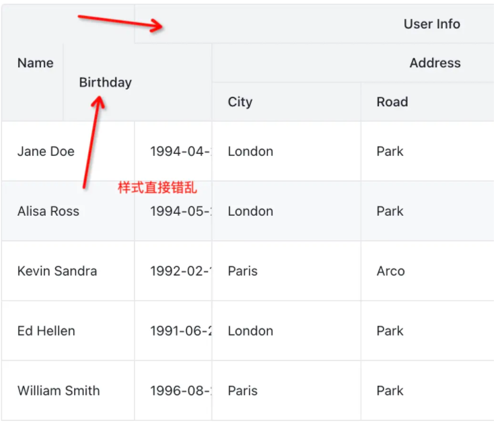Screen dimensions: 504x433
Task: Select the Ed Hellen name cell
Action: pyautogui.click(x=46, y=331)
